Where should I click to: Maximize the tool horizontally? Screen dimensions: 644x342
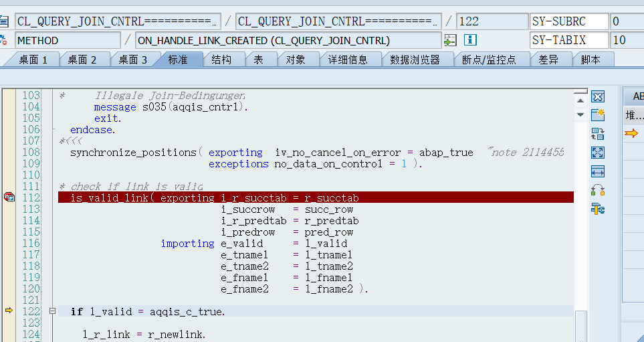click(598, 171)
